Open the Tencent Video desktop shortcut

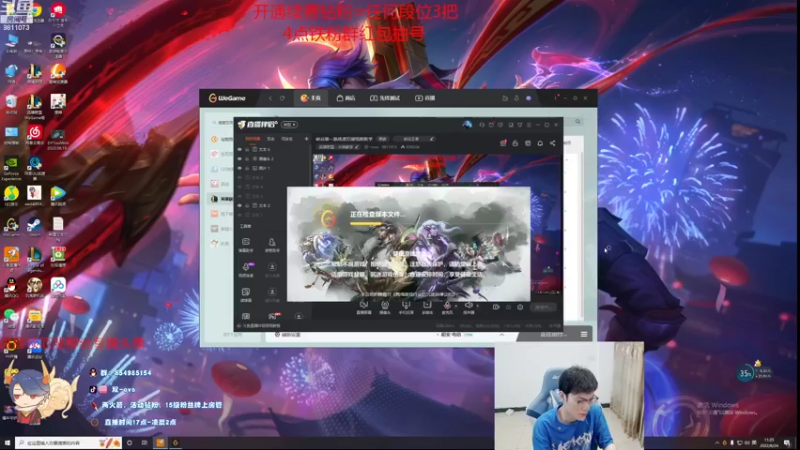coord(58,195)
